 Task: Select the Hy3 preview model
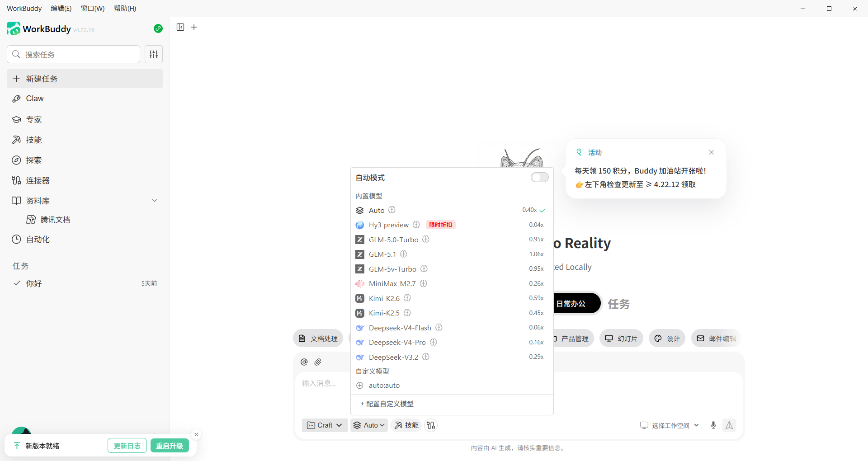point(452,225)
